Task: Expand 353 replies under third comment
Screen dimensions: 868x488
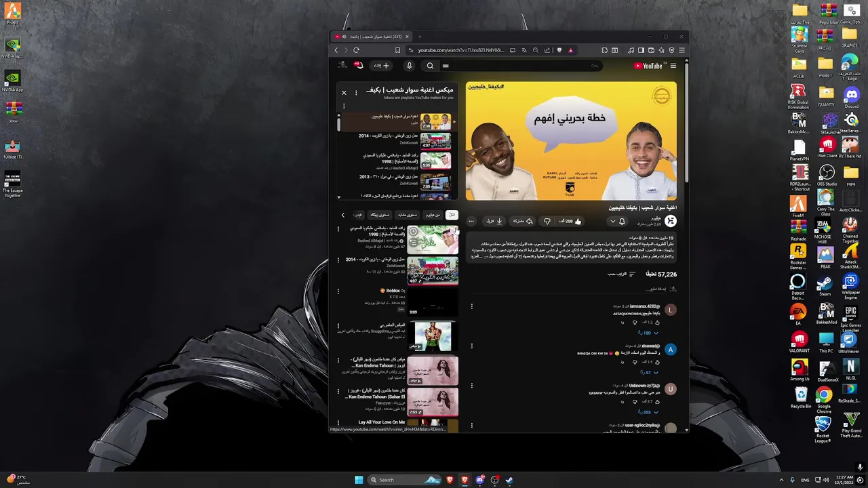Action: tap(648, 412)
